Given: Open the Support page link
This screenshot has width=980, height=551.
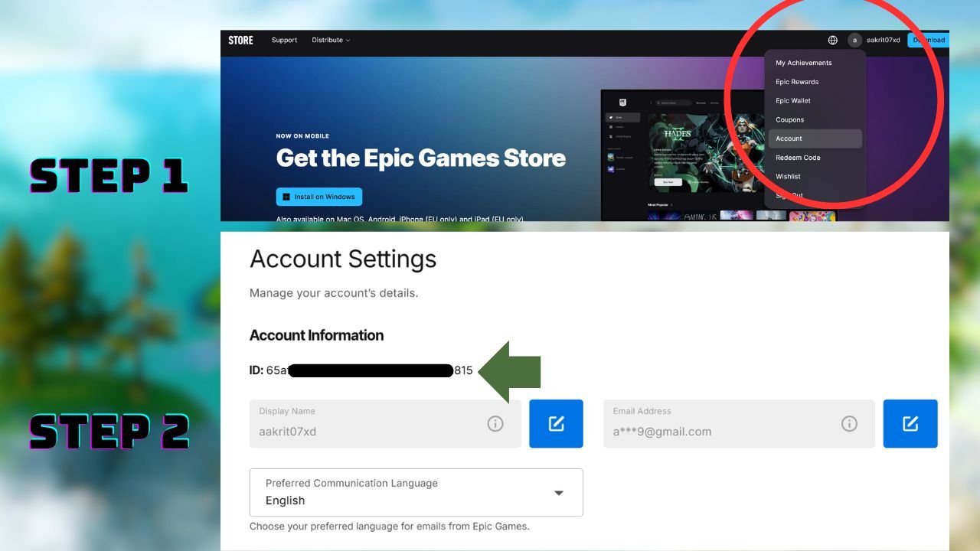Looking at the screenshot, I should (x=284, y=40).
